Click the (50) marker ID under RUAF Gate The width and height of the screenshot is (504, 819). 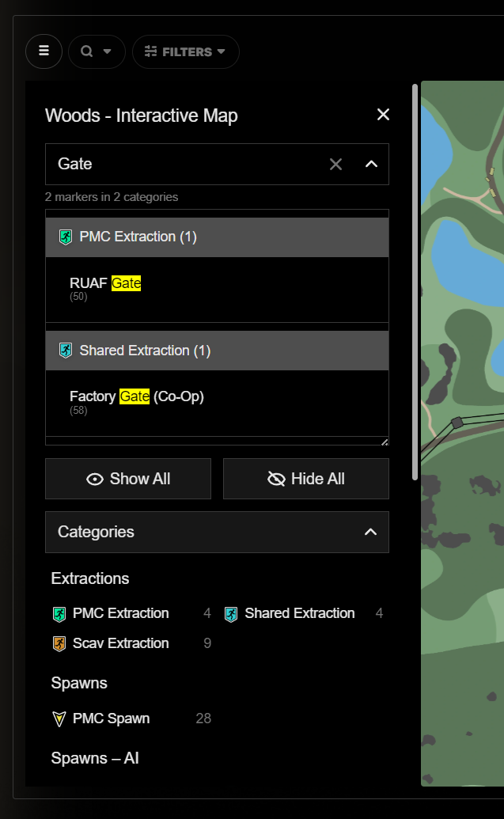coord(78,297)
